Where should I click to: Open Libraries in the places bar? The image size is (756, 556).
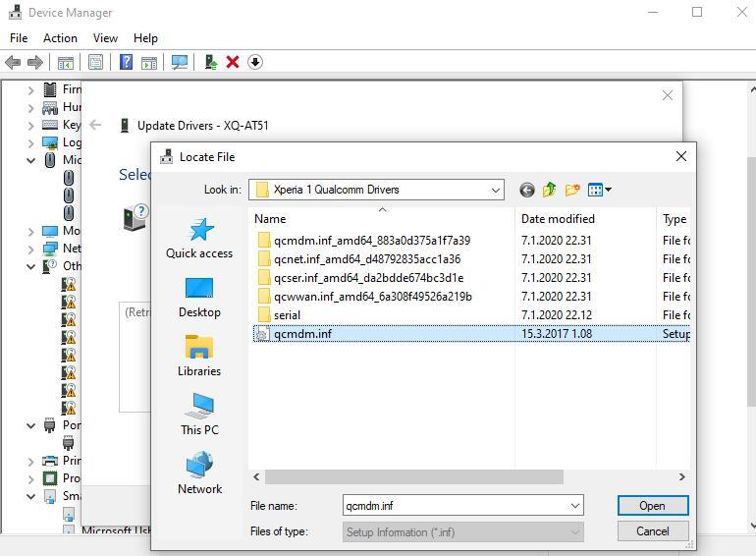click(199, 357)
